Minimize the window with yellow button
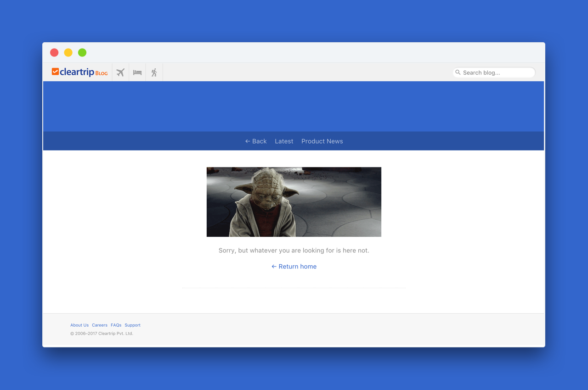 [68, 52]
